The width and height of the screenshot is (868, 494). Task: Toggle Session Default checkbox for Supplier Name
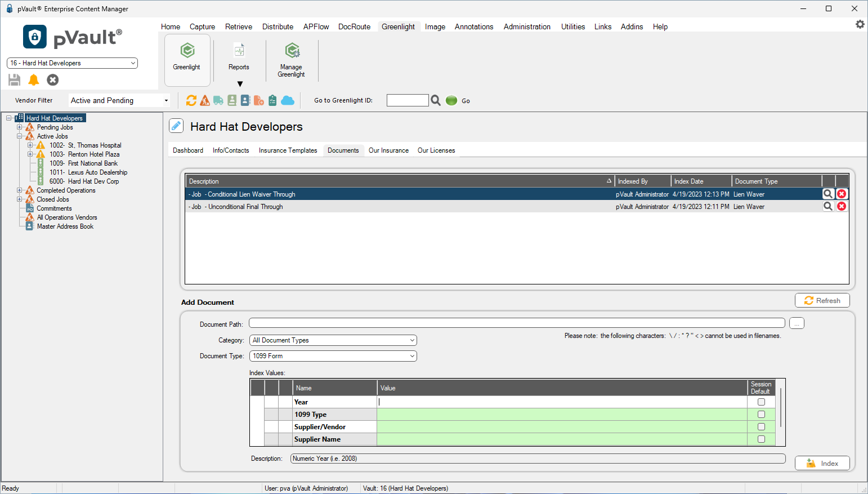coord(761,439)
